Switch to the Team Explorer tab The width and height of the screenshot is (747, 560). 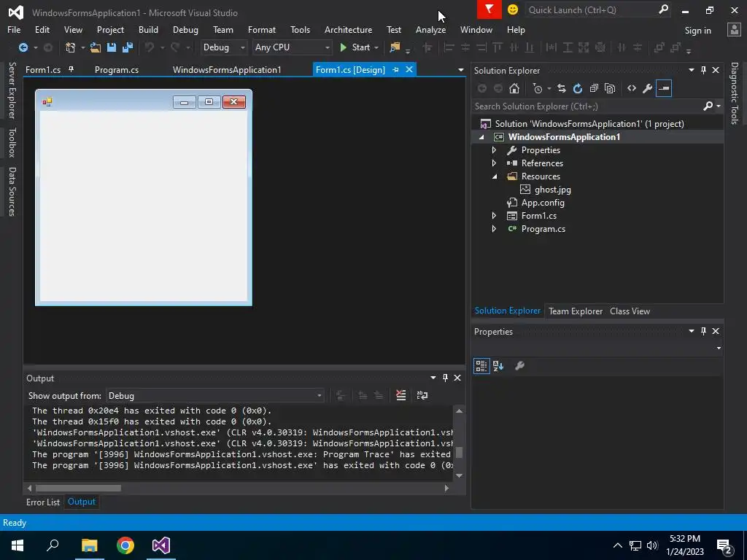tap(576, 311)
